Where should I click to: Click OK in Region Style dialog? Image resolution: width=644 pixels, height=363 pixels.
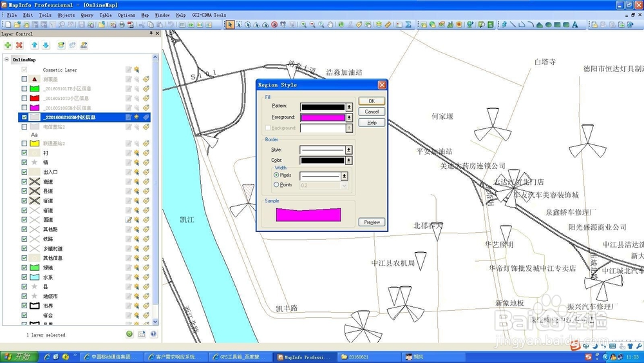372,101
